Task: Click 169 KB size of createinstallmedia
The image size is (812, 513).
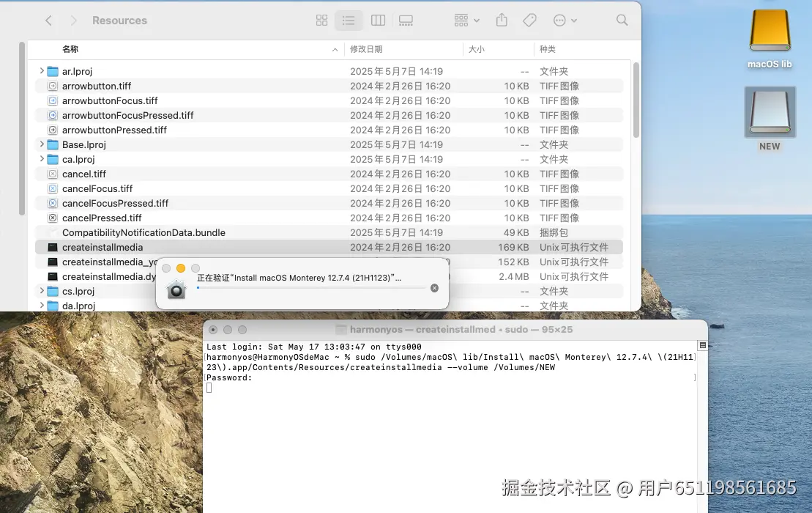Action: [x=513, y=247]
